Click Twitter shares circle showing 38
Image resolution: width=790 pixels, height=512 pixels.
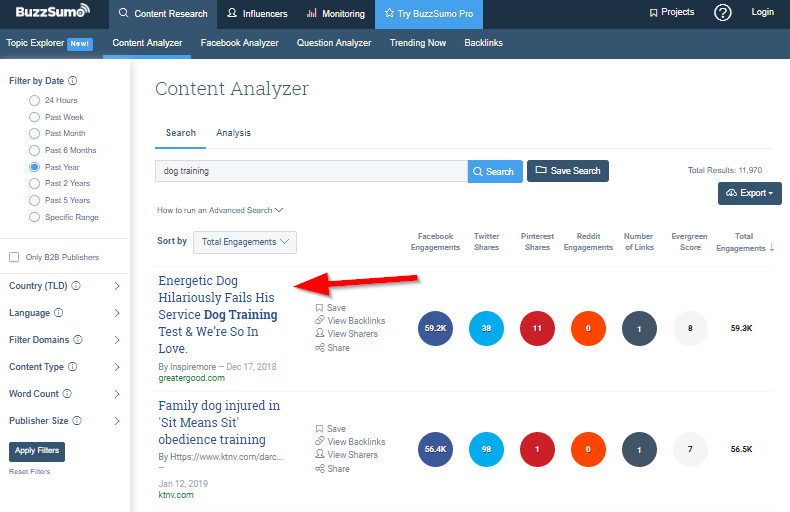486,329
